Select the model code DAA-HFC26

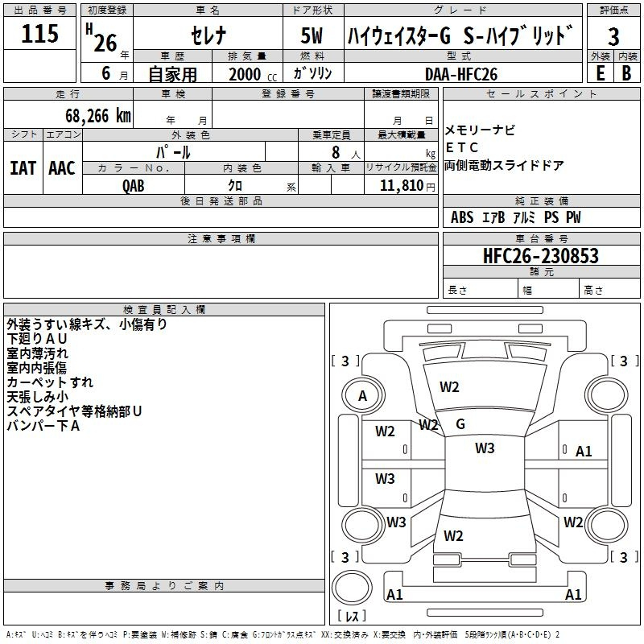tap(460, 74)
